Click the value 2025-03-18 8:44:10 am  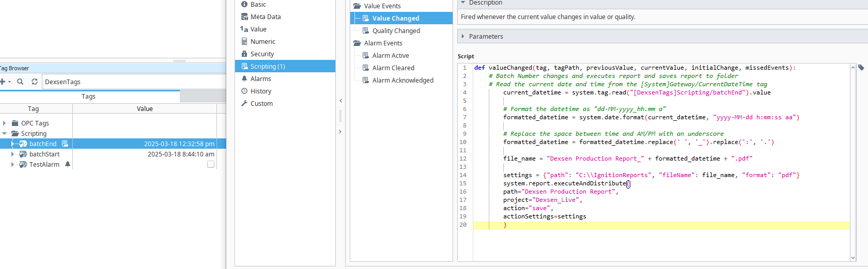click(x=181, y=154)
